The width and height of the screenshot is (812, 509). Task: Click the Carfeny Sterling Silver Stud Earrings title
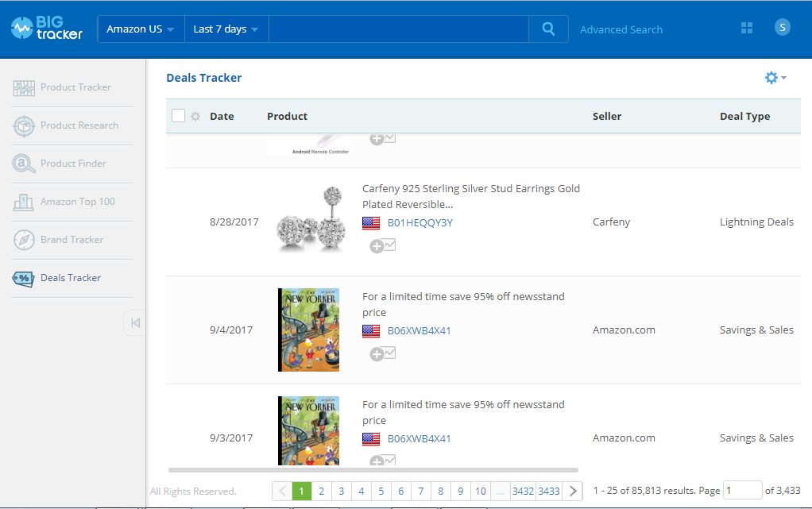470,196
